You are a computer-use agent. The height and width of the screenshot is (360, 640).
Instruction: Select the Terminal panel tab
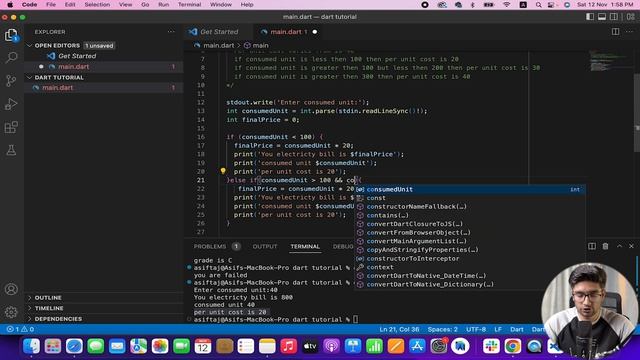click(x=305, y=247)
